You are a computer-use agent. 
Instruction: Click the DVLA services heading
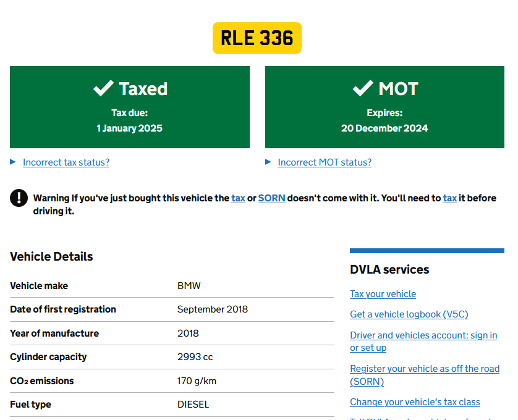tap(389, 269)
